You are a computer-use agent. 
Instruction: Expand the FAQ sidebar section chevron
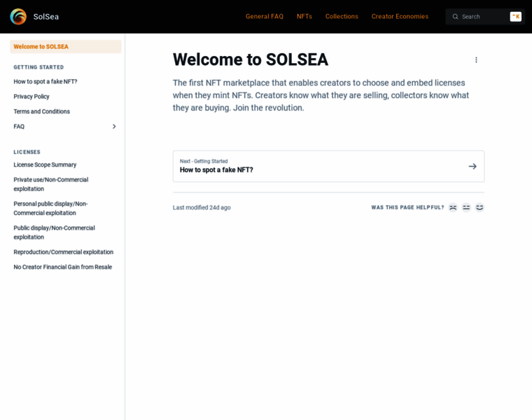coord(114,126)
